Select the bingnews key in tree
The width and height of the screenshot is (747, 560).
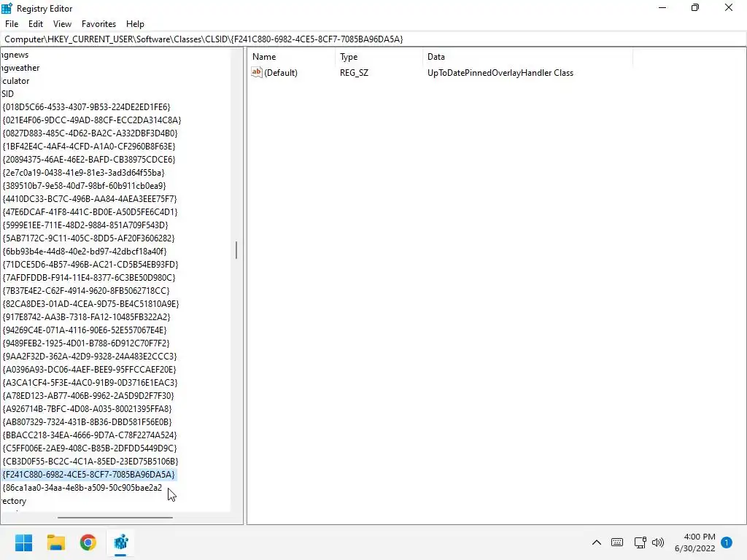click(15, 55)
